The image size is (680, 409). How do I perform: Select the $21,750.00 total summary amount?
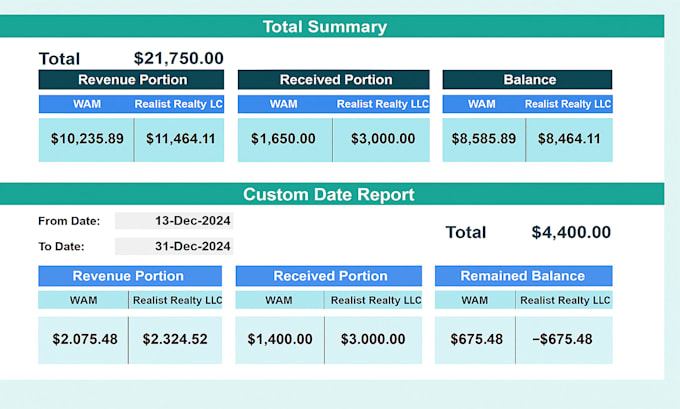coord(179,58)
